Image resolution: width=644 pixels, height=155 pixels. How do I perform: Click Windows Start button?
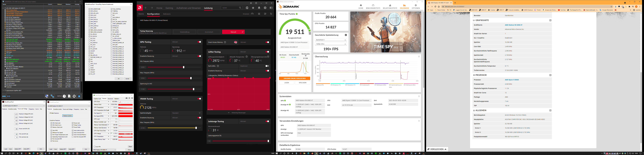tap(2, 153)
